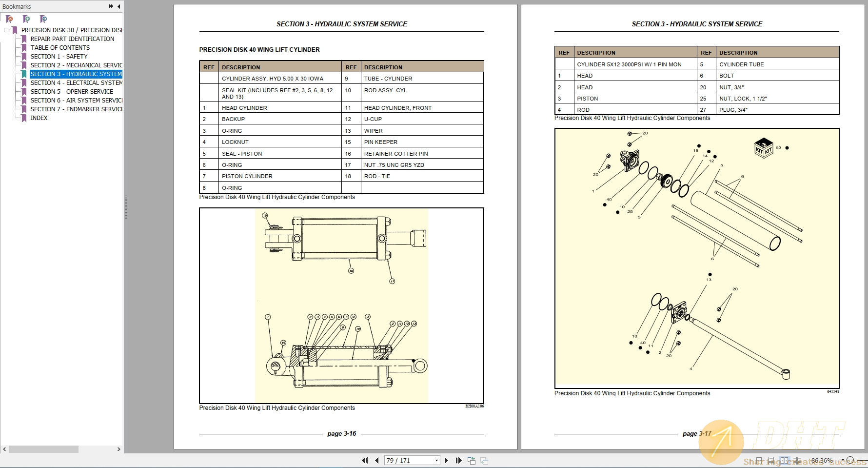868x468 pixels.
Task: Open the SECTION 7 - ENDMARKER SERVICE bookmark
Action: [x=76, y=109]
